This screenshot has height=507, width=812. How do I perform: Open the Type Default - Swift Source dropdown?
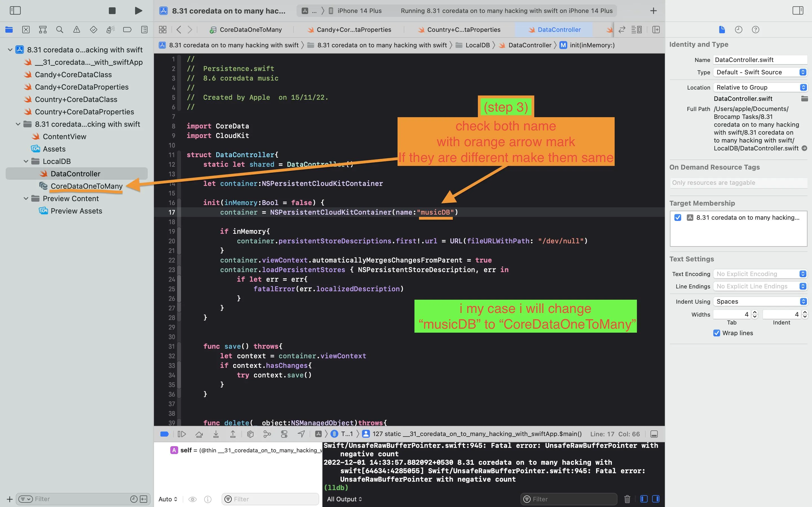point(760,72)
